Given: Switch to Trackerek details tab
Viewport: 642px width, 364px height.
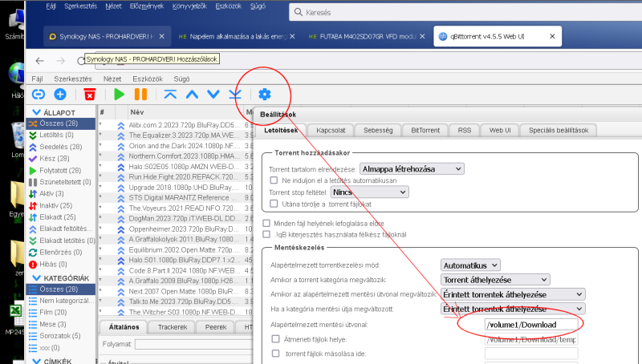Looking at the screenshot, I should (x=173, y=327).
